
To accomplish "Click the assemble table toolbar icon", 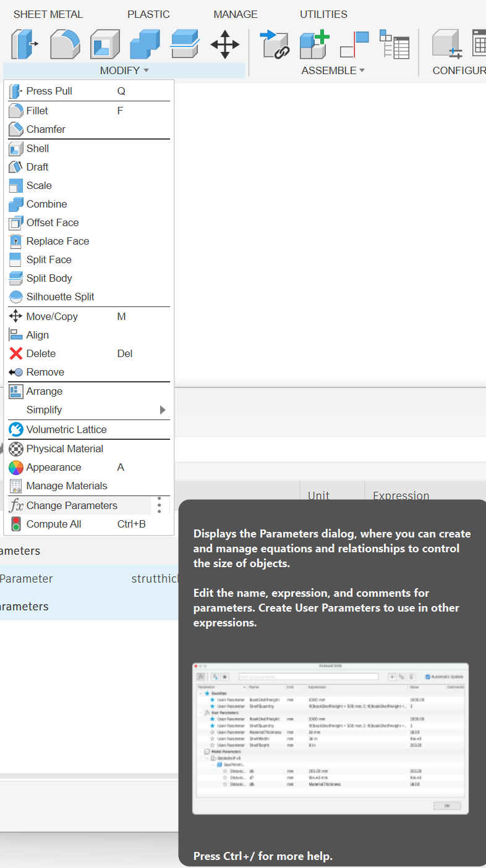I will tap(394, 44).
